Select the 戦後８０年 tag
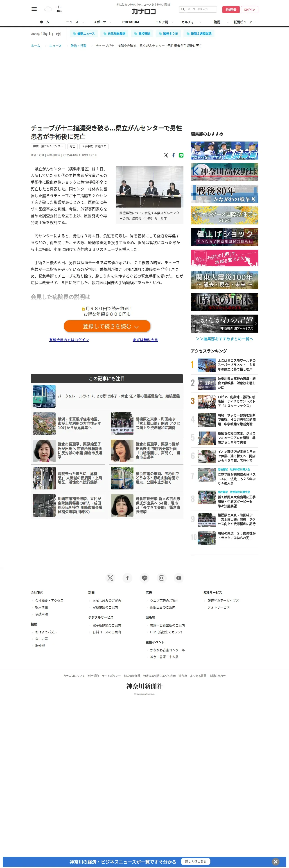 (x=168, y=34)
